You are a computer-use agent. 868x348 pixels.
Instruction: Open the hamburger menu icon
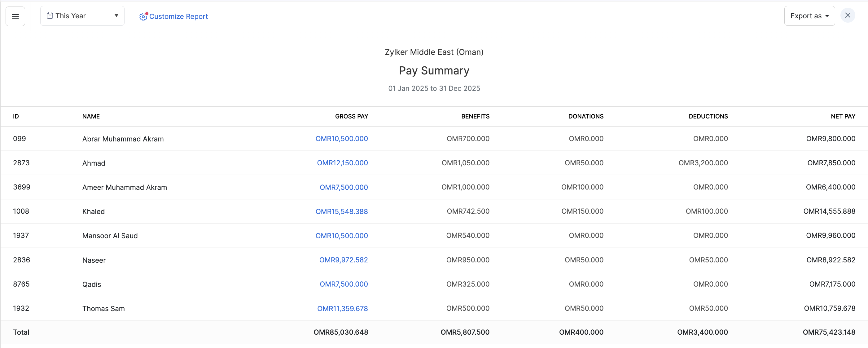click(x=15, y=16)
